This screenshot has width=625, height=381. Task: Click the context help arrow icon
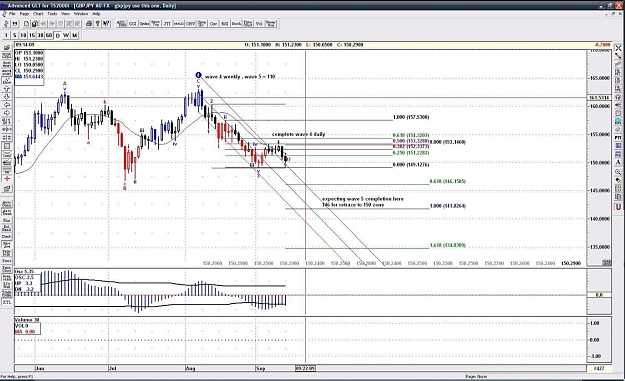coord(106,24)
